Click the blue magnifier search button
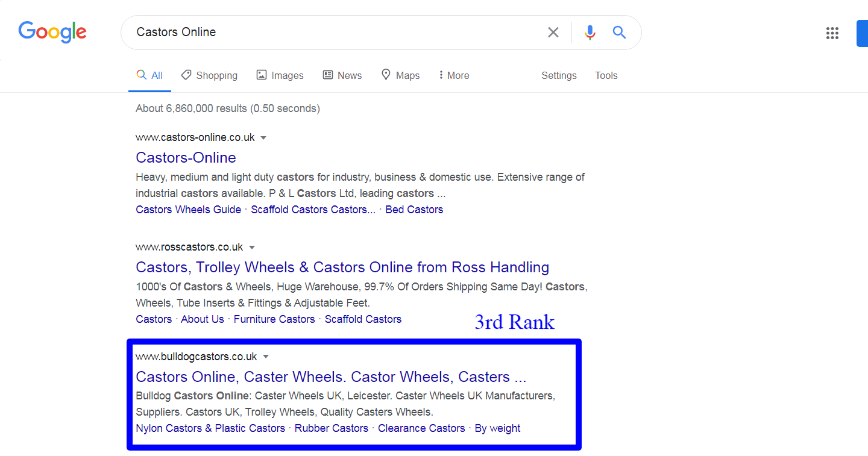Viewport: 868px width, 456px height. pyautogui.click(x=619, y=33)
